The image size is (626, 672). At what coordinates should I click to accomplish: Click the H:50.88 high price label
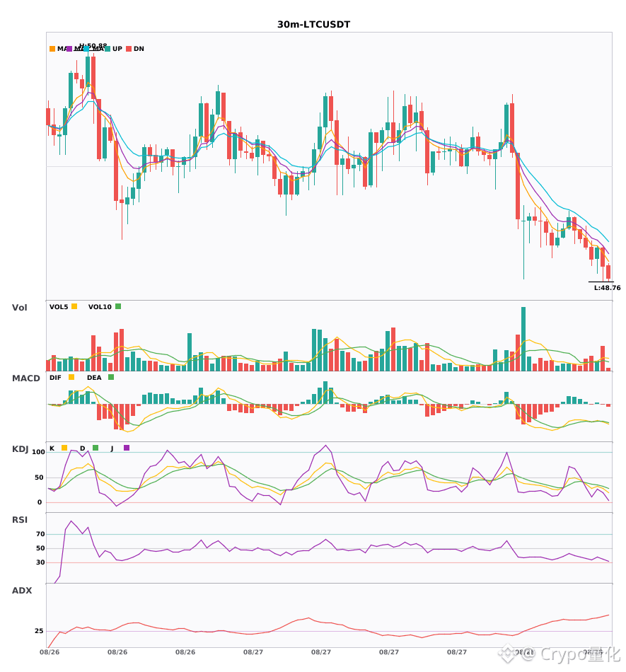[x=93, y=45]
